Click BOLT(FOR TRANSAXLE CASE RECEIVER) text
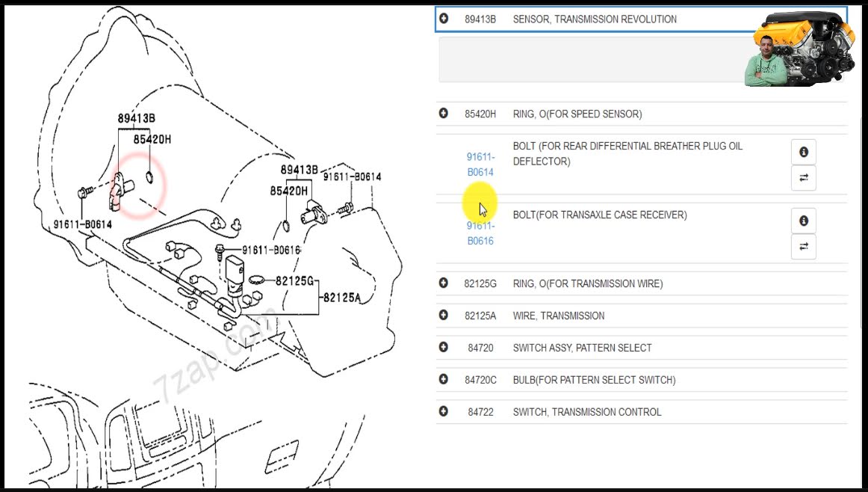868x492 pixels. [600, 215]
